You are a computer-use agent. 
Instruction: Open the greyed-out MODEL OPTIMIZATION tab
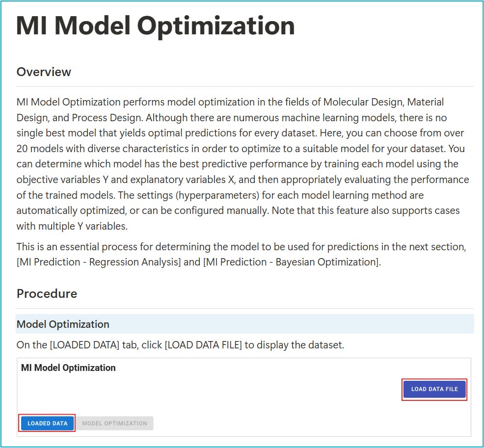[x=114, y=423]
